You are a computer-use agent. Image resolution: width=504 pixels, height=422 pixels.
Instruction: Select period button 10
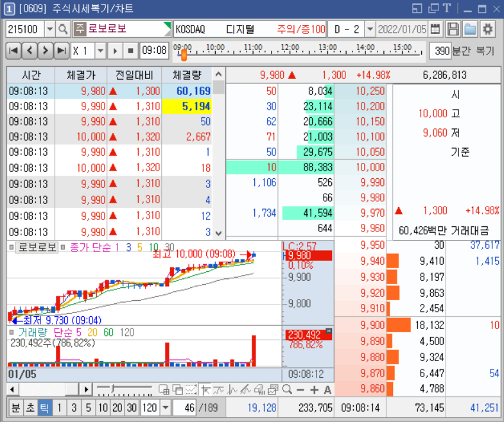[103, 408]
